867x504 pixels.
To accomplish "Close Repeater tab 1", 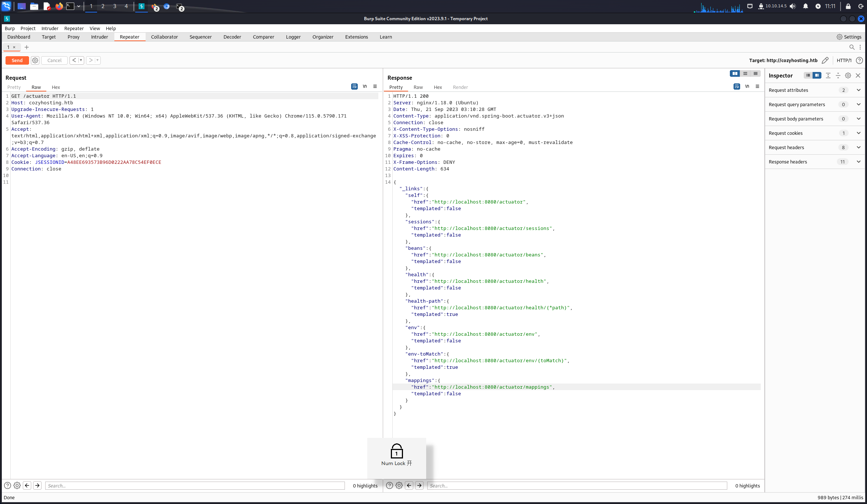I will 14,47.
